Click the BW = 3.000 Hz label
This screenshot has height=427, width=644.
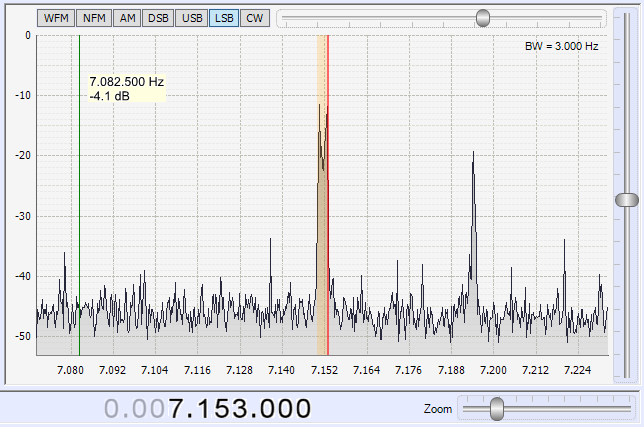[561, 46]
